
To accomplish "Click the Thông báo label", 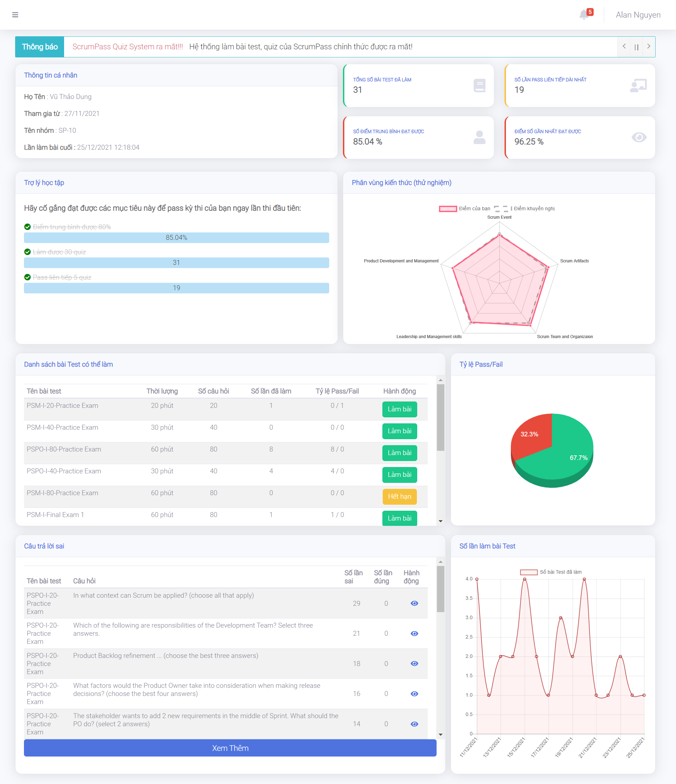I will 40,47.
